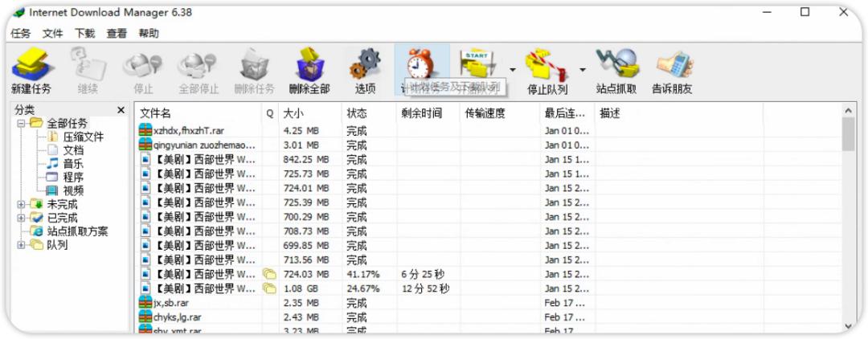
Task: Select file qingyunian zuozhemao...
Action: click(x=205, y=145)
